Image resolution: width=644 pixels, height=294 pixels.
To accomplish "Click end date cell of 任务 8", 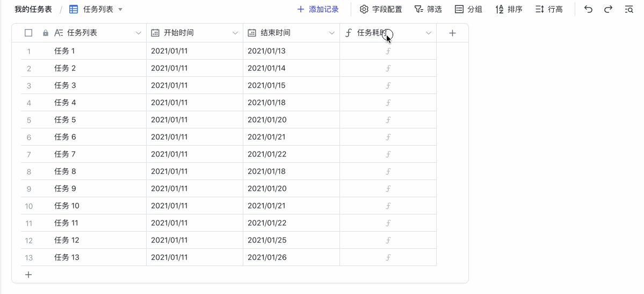I will (x=291, y=171).
